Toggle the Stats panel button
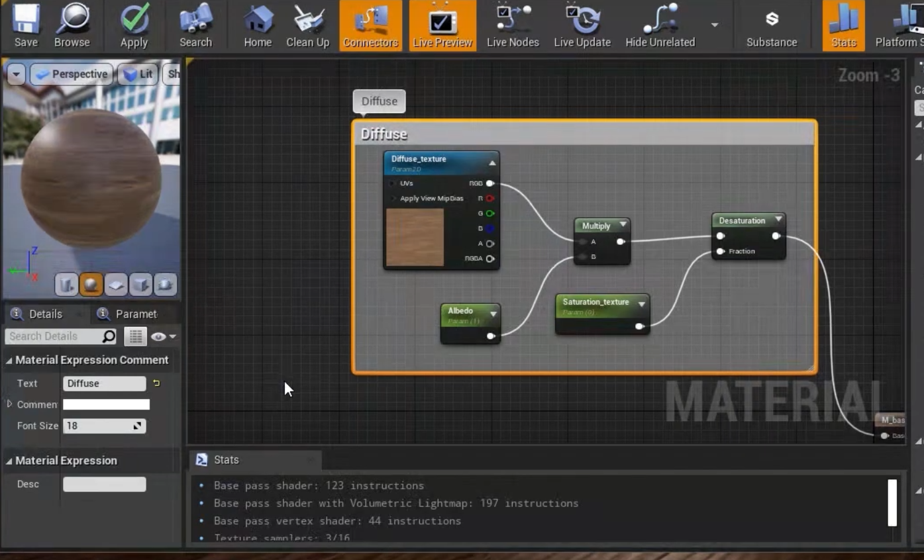The height and width of the screenshot is (560, 924). pyautogui.click(x=843, y=26)
